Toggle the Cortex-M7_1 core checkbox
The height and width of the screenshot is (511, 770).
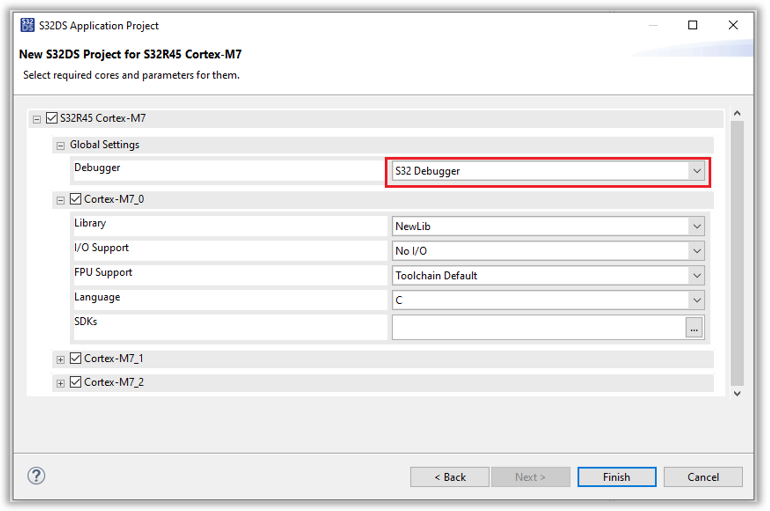[75, 358]
